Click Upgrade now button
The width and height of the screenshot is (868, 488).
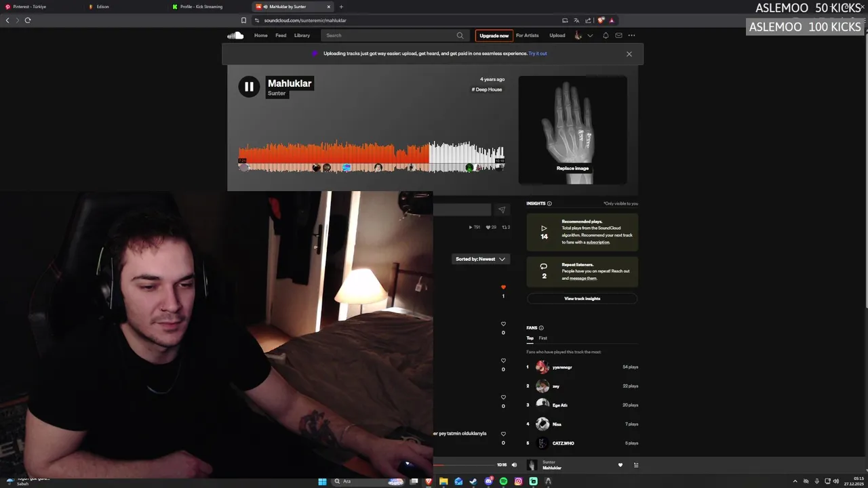[x=494, y=35]
